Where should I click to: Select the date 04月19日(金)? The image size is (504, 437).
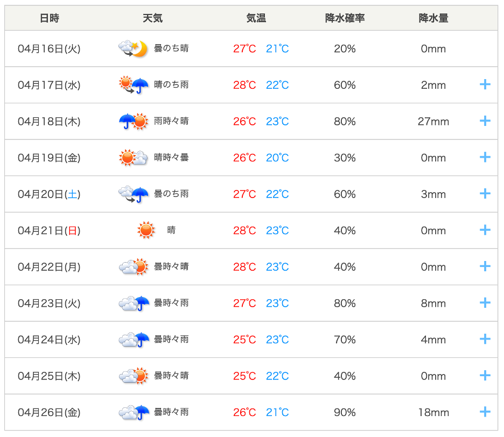49,158
